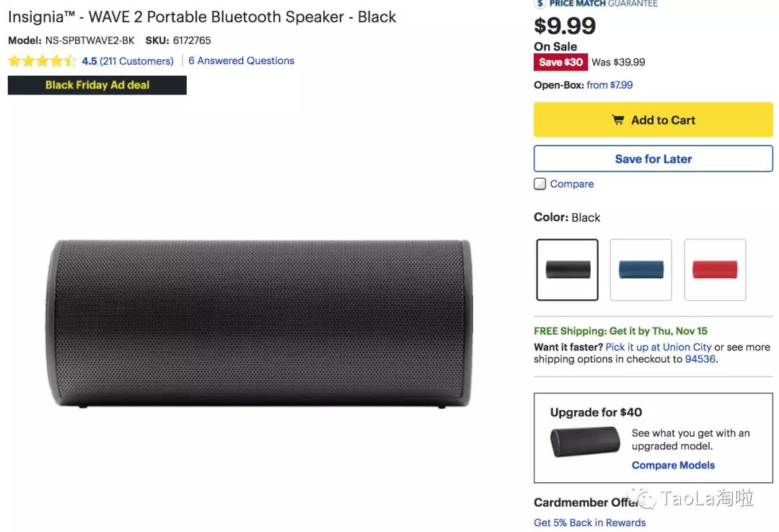
Task: Choose the blue speaker color
Action: 641,270
